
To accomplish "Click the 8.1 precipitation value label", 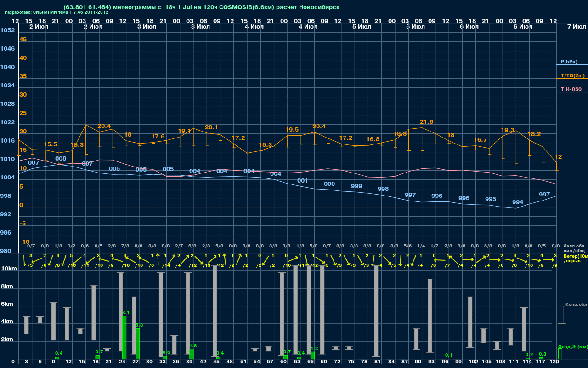I will (126, 313).
